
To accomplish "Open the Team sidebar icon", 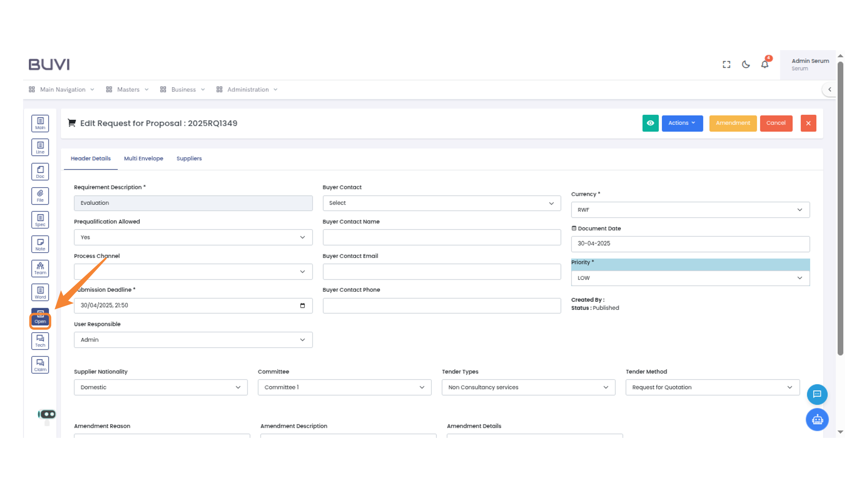I will 40,268.
